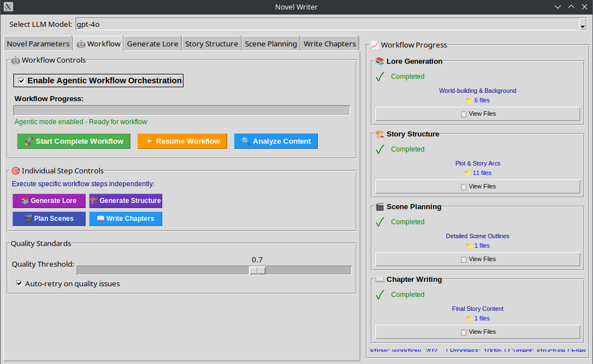Click the books icon next to Lore Generation
The width and height of the screenshot is (593, 364).
(x=380, y=62)
